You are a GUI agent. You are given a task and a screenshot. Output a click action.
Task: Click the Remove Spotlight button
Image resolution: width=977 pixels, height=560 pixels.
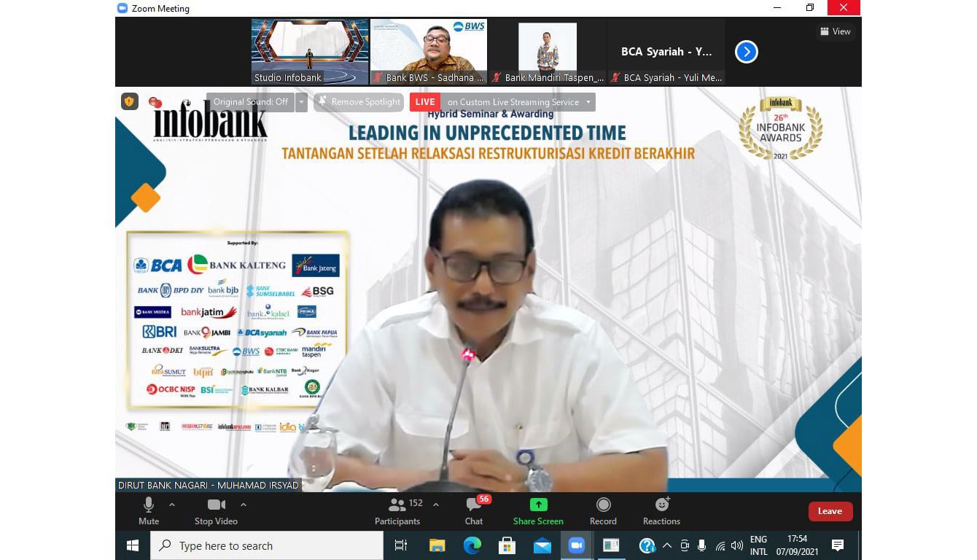click(359, 102)
